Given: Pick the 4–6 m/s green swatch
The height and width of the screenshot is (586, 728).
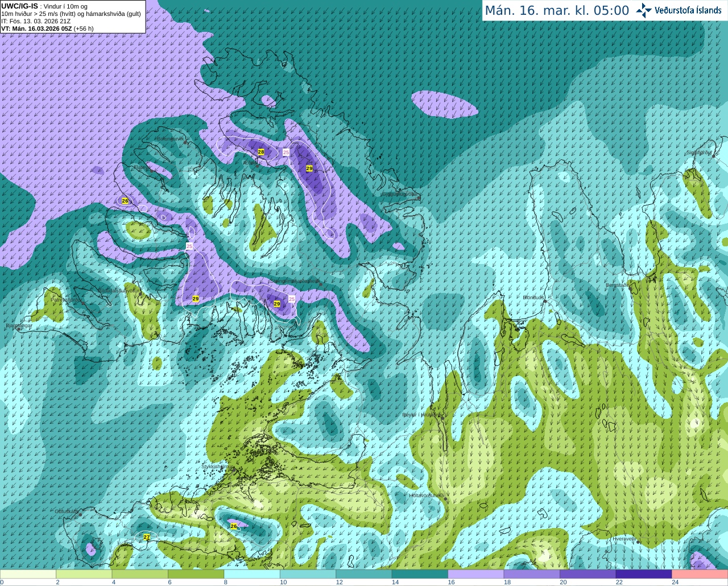Looking at the screenshot, I should (x=140, y=574).
